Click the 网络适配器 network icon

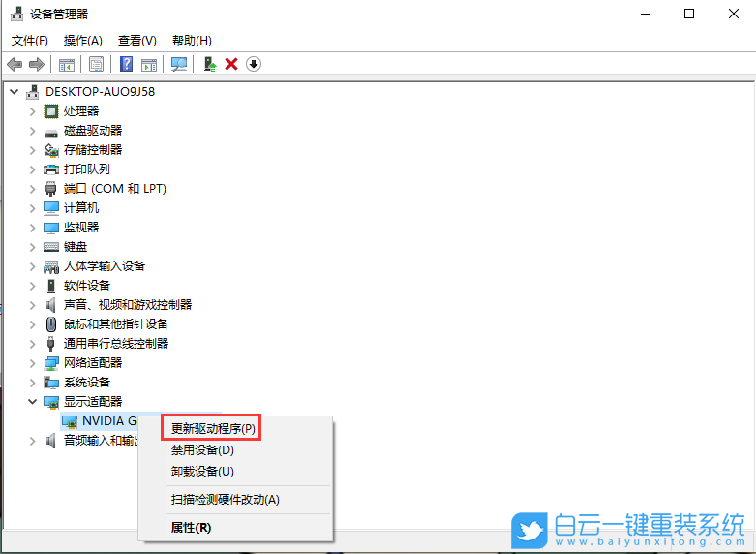pyautogui.click(x=51, y=363)
